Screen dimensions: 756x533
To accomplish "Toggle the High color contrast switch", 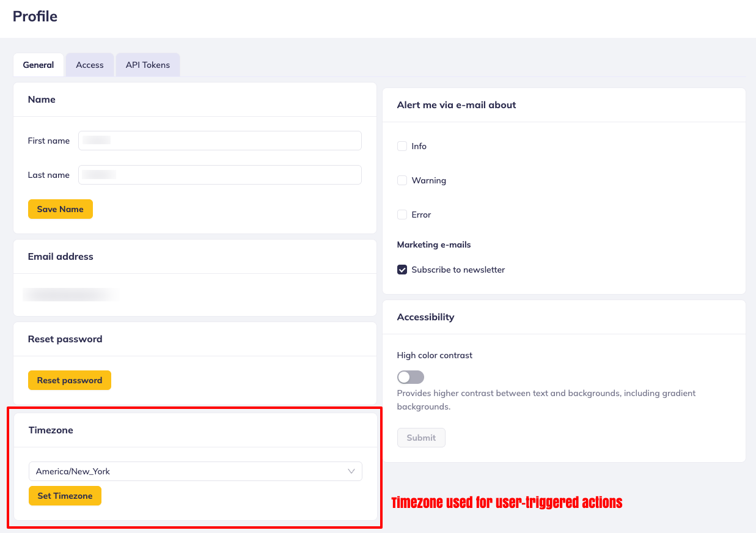I will [x=410, y=377].
